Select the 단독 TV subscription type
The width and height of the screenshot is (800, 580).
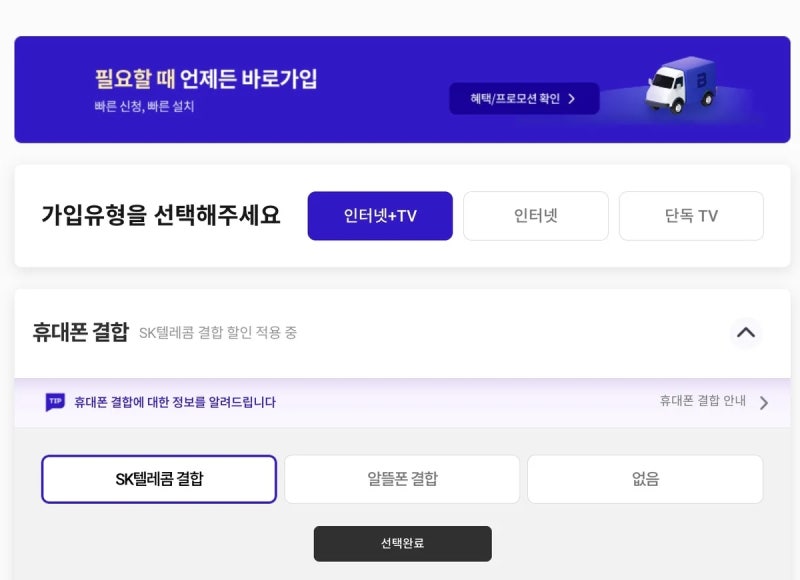(691, 216)
